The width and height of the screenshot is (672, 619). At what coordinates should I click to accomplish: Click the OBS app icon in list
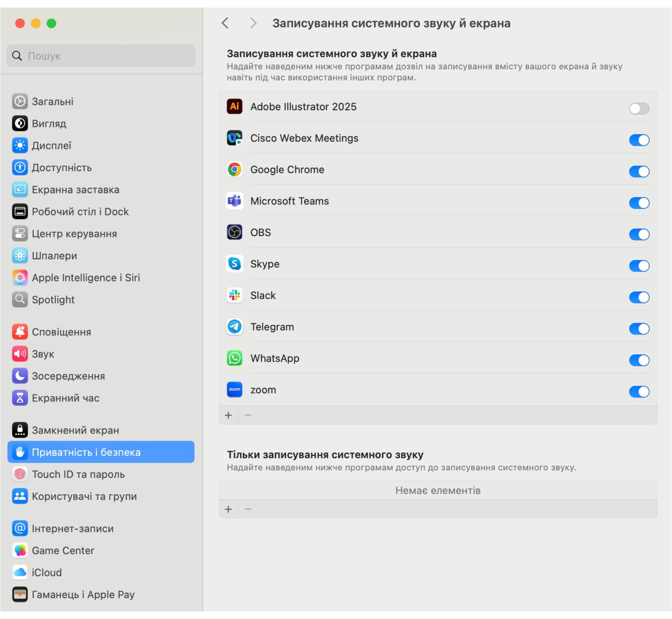[x=234, y=232]
